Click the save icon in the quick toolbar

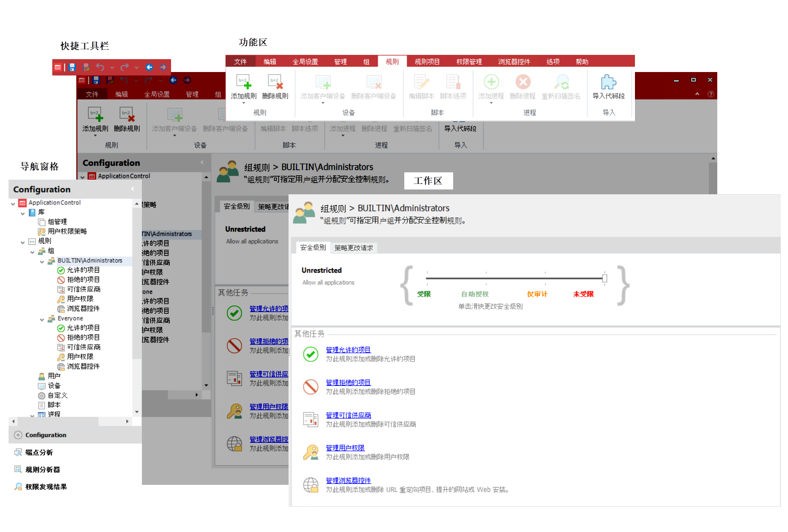72,67
